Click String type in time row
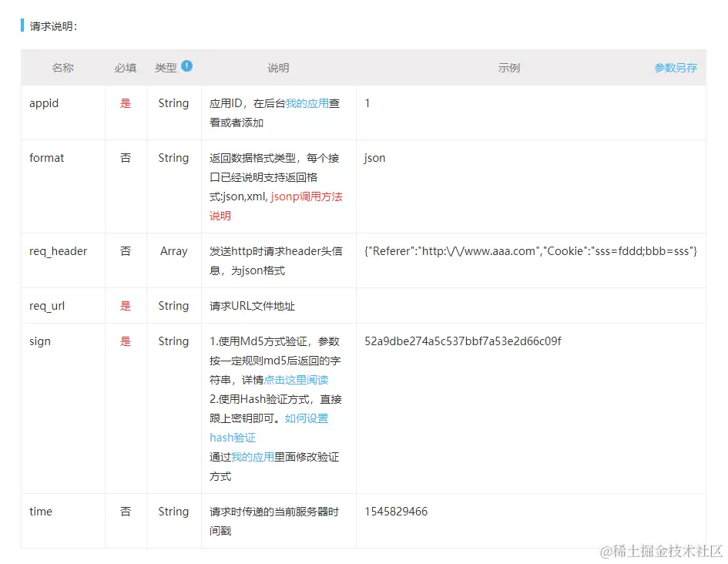Screen dimensions: 728x564 pyautogui.click(x=173, y=511)
